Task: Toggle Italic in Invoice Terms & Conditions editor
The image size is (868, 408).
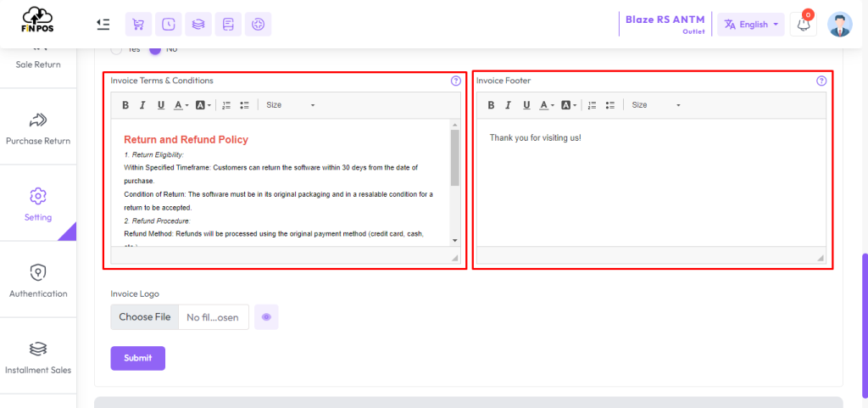Action: 142,105
